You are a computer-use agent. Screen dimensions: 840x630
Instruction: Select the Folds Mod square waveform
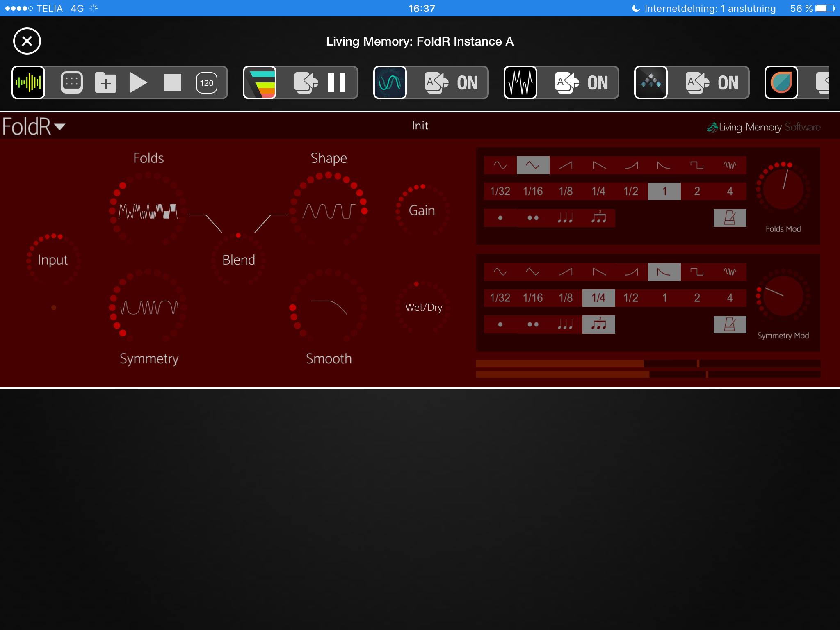697,165
